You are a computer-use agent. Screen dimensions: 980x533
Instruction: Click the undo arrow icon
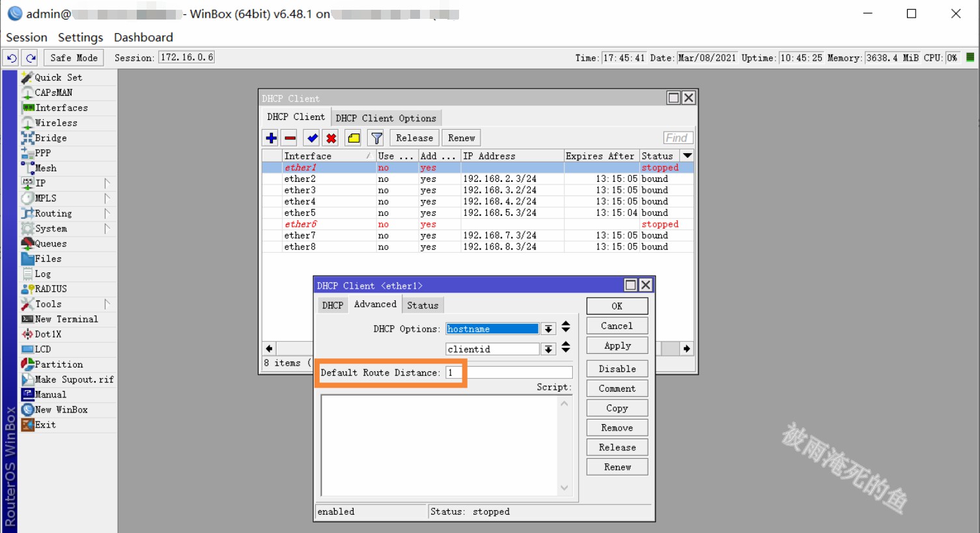point(11,58)
